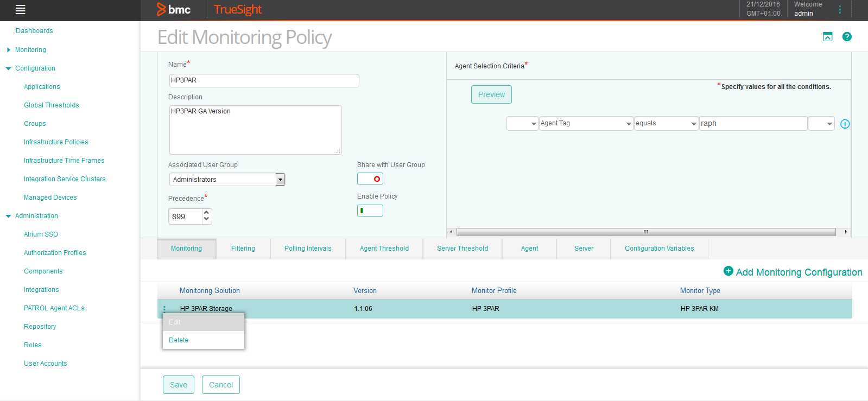The height and width of the screenshot is (401, 868).
Task: Click the Preview button
Action: tap(491, 94)
